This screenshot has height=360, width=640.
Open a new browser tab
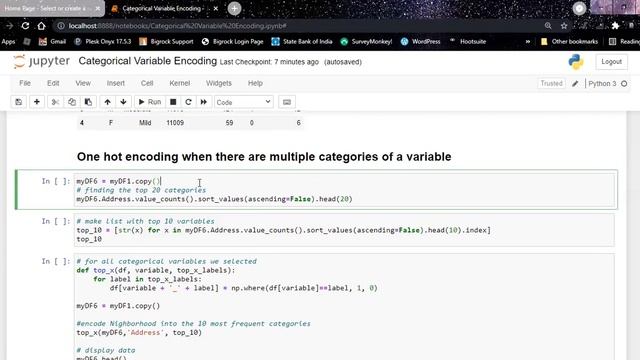coord(234,9)
